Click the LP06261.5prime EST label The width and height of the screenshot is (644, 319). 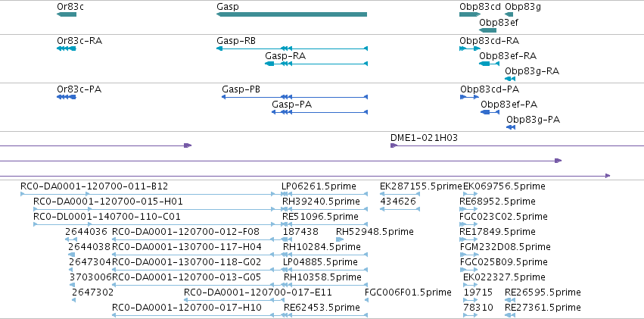coord(319,186)
